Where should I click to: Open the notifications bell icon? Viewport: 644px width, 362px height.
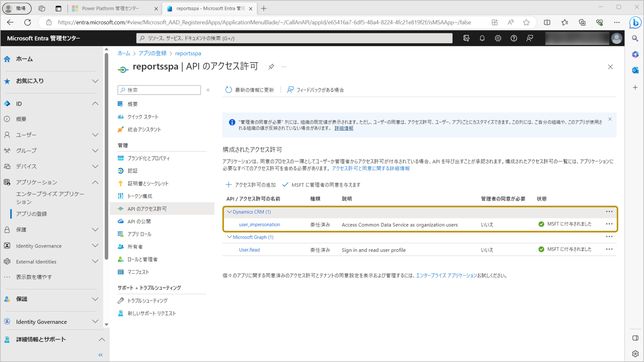tap(482, 38)
